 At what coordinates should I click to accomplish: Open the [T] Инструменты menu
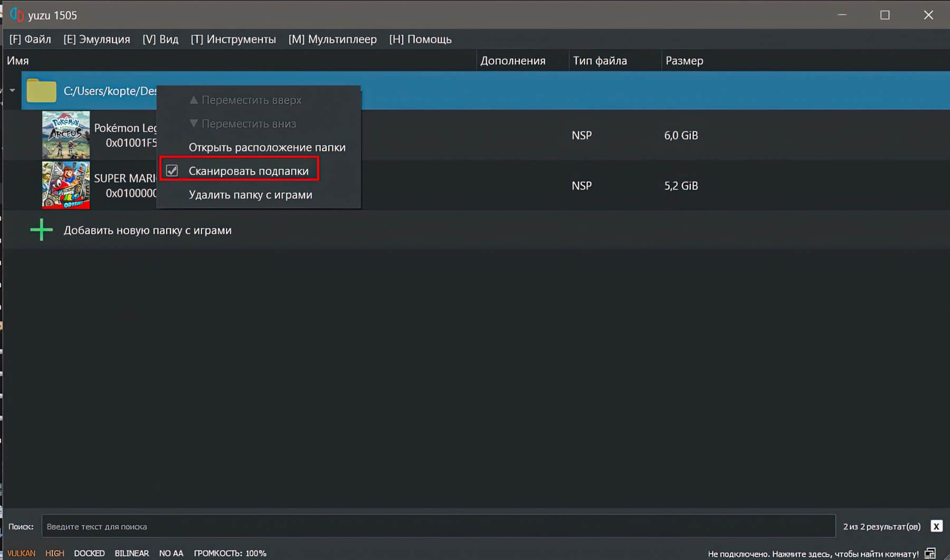click(x=233, y=39)
